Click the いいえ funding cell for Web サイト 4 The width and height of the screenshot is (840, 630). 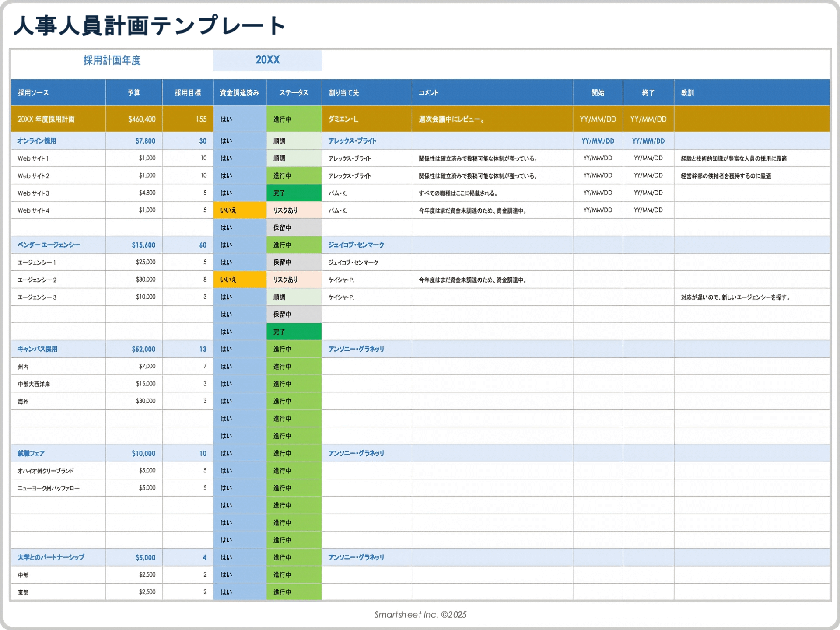(x=240, y=210)
